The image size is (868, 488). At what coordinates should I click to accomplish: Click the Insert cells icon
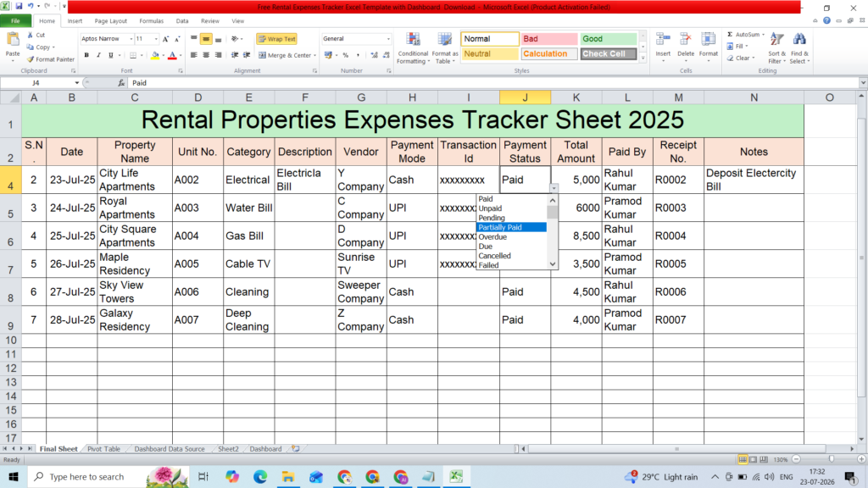coord(663,40)
